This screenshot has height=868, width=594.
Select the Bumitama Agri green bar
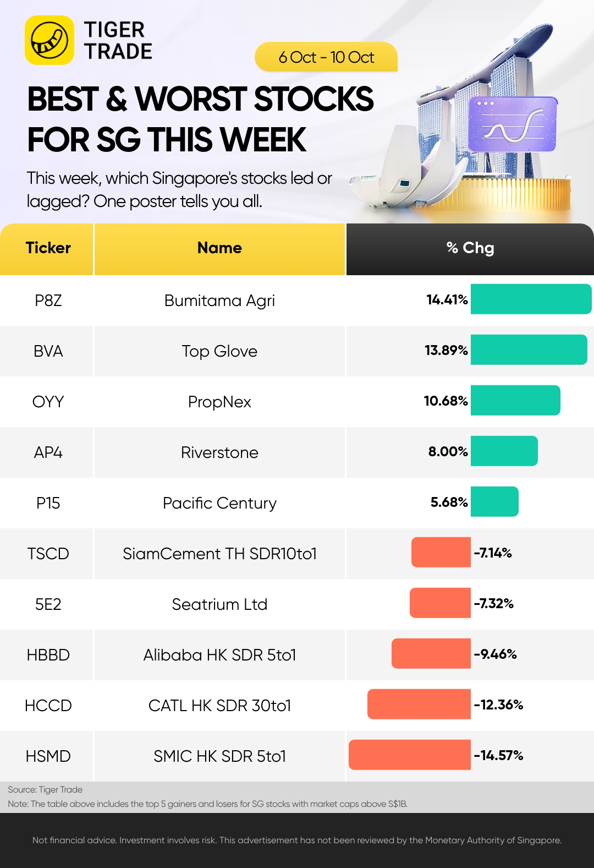tap(531, 299)
